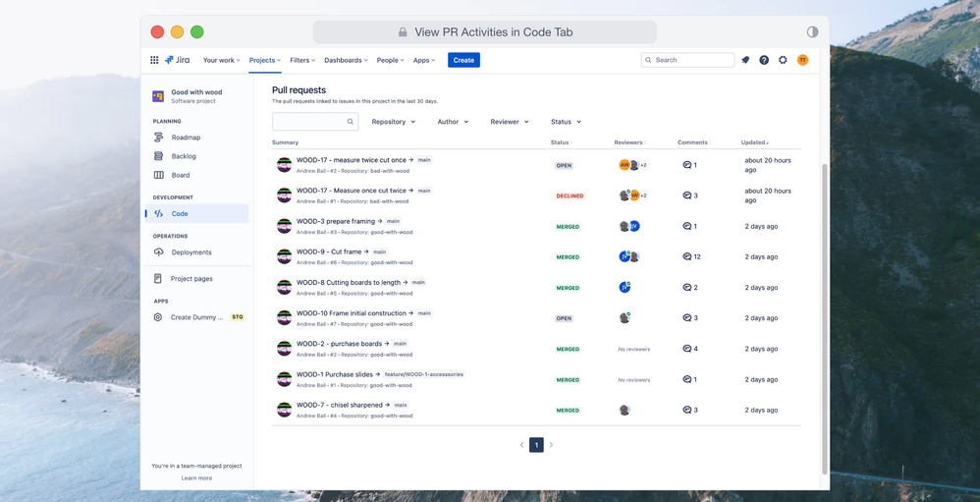Image resolution: width=980 pixels, height=502 pixels.
Task: Click the feature/WOOD-1-accesssories branch tag
Action: point(424,374)
